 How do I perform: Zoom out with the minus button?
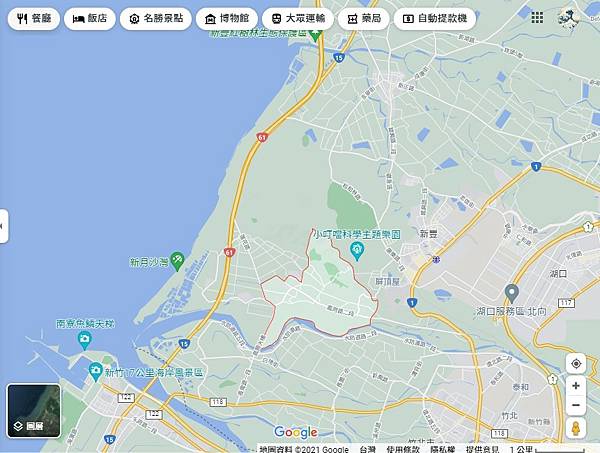[x=576, y=405]
